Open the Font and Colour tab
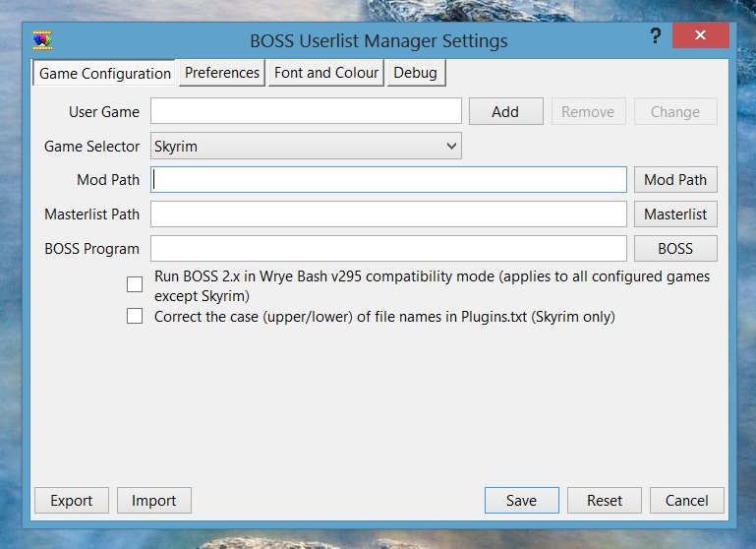756x549 pixels. coord(326,73)
